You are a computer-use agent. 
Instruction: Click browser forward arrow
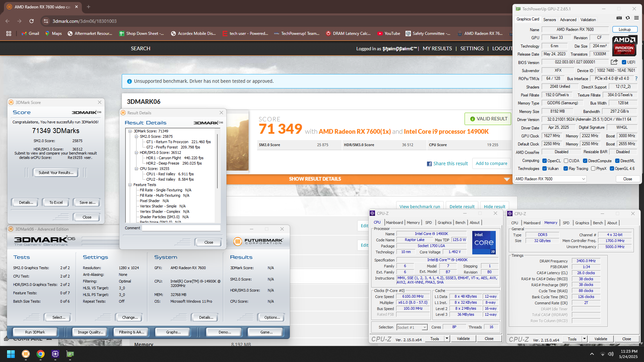[19, 21]
